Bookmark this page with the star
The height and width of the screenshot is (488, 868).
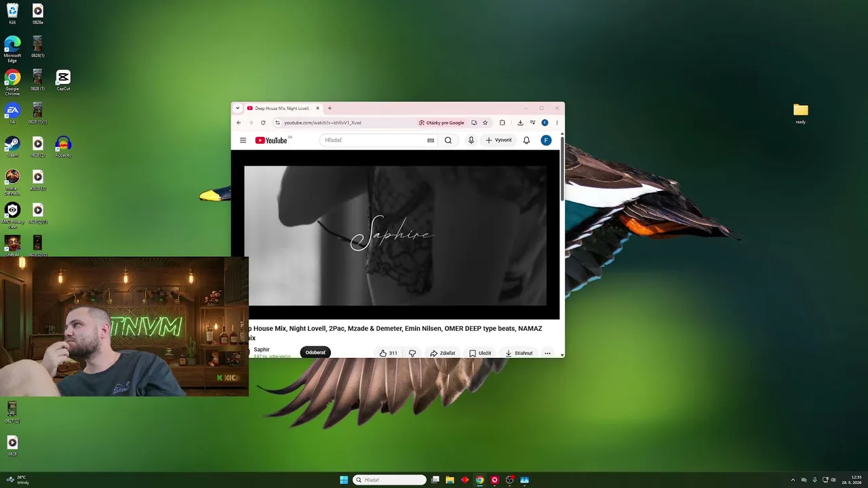click(485, 123)
